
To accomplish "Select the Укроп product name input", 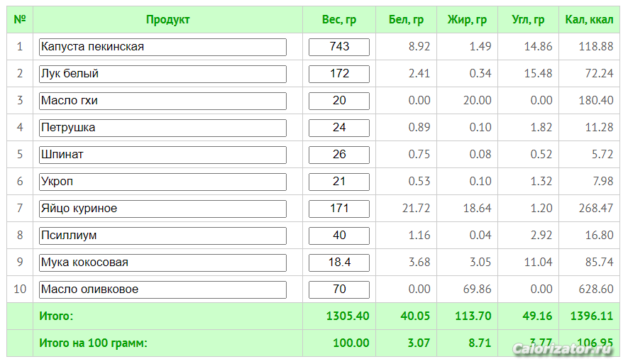I will [x=162, y=182].
